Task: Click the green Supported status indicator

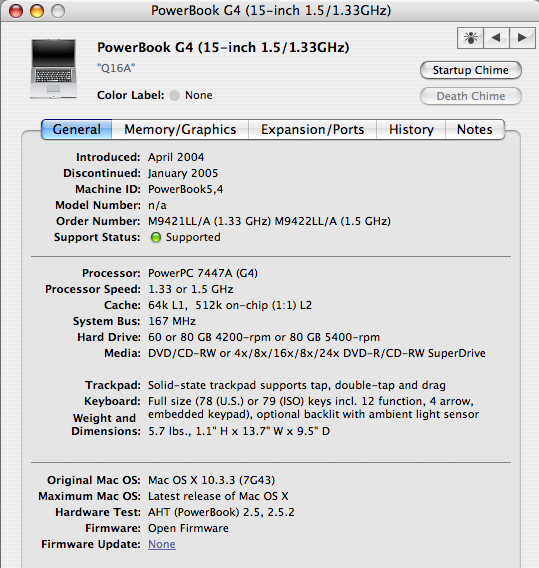Action: coord(156,238)
